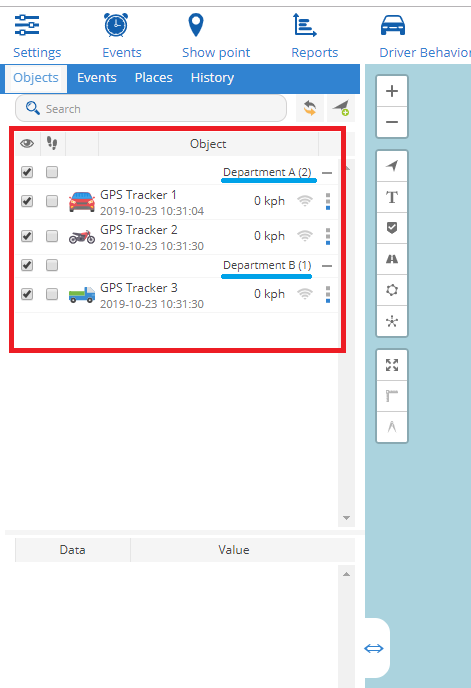Screen dimensions: 471x688
Task: Enable follow checkbox for GPS Tracker 2
Action: click(x=52, y=236)
